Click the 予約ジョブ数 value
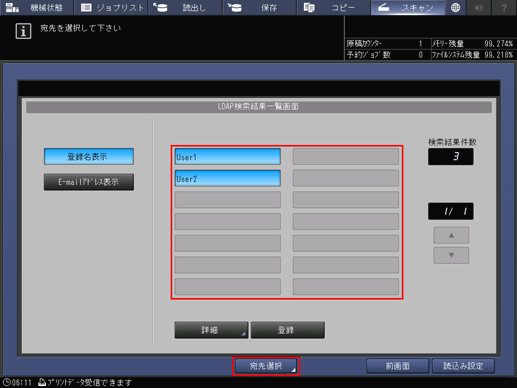The image size is (517, 388). click(x=420, y=55)
